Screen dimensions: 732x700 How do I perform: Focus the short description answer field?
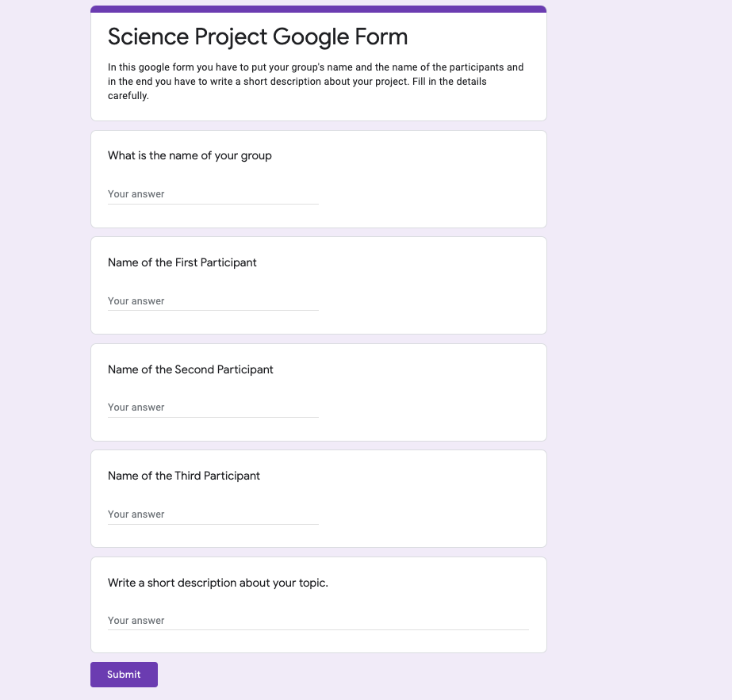(x=317, y=621)
